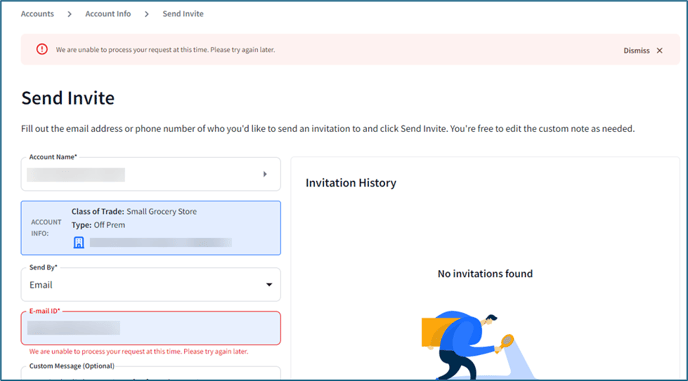This screenshot has width=688, height=381.
Task: Click the first breadcrumb chevron separator
Action: (x=69, y=14)
